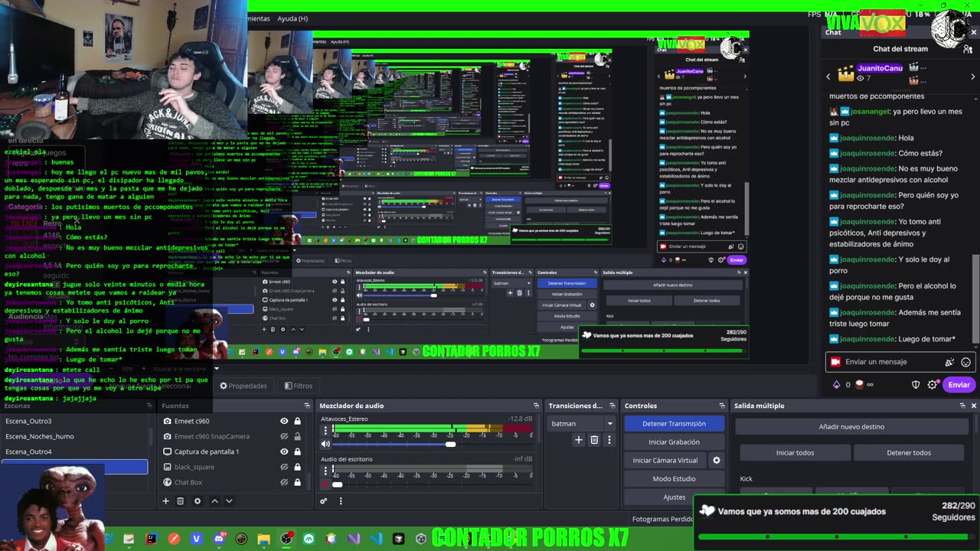Show the Chat Box source

pyautogui.click(x=284, y=482)
